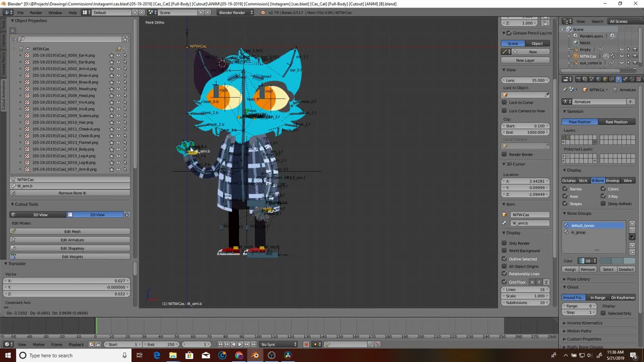Click Assign bone group button

570,269
